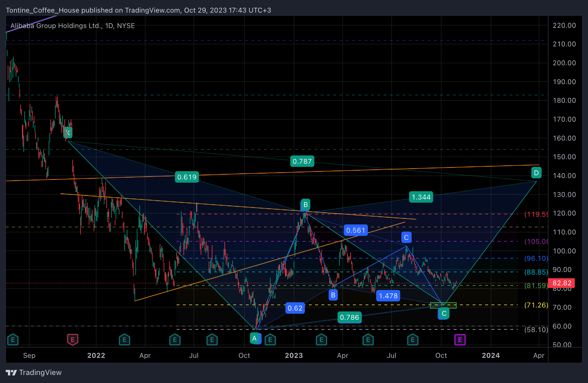588x383 pixels.
Task: Select the 0.619 ratio label
Action: click(x=187, y=177)
